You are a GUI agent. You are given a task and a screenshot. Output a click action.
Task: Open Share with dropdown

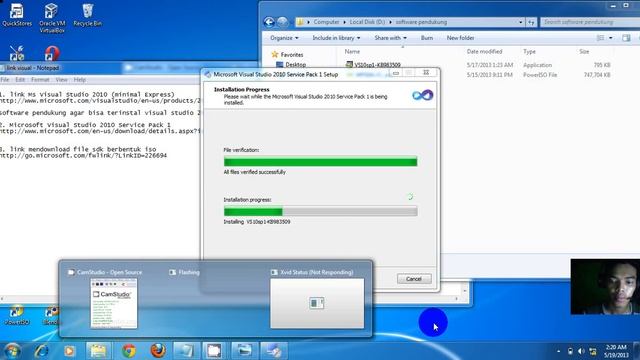point(391,38)
